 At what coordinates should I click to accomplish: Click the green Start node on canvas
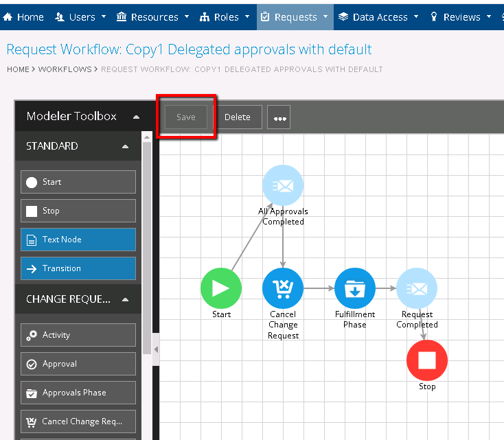[x=220, y=288]
